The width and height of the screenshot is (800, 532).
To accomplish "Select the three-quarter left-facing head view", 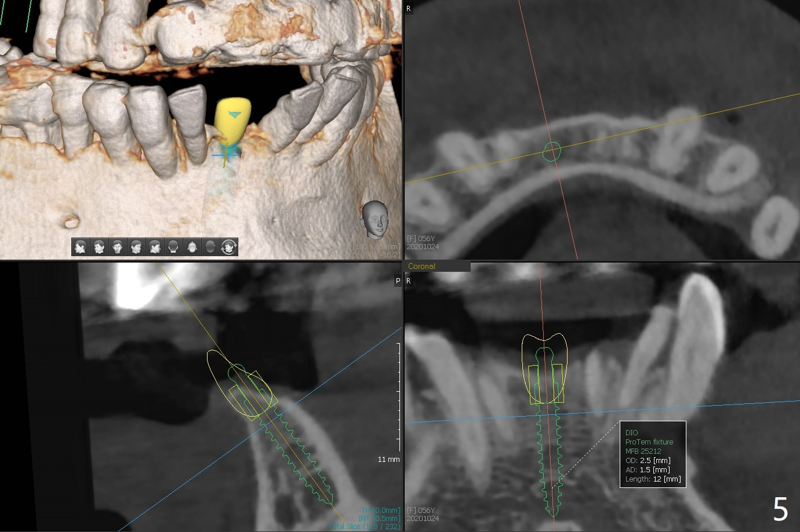I will click(99, 247).
